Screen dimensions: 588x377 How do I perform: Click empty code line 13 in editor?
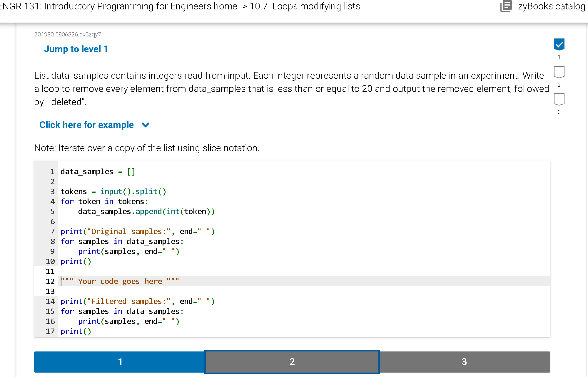(x=304, y=291)
